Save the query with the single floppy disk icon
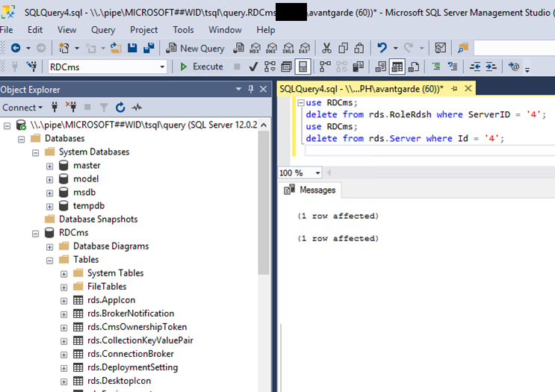This screenshot has width=555, height=392. [x=132, y=48]
